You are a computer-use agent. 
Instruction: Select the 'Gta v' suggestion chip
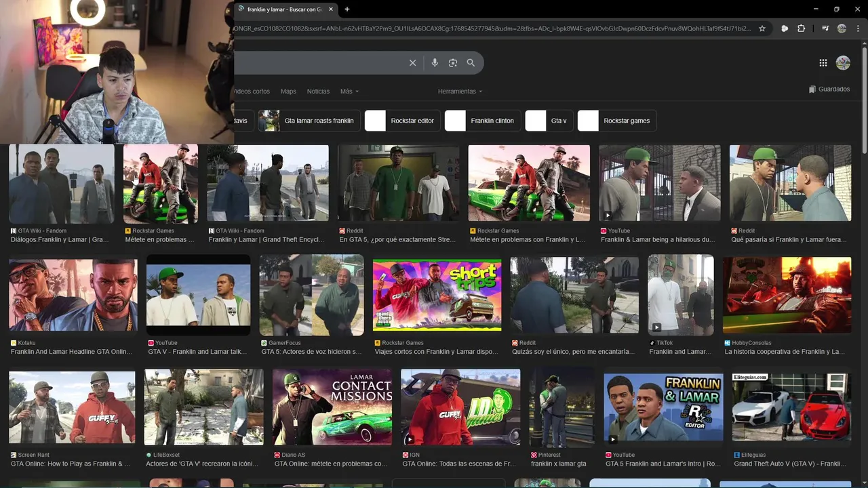click(549, 121)
